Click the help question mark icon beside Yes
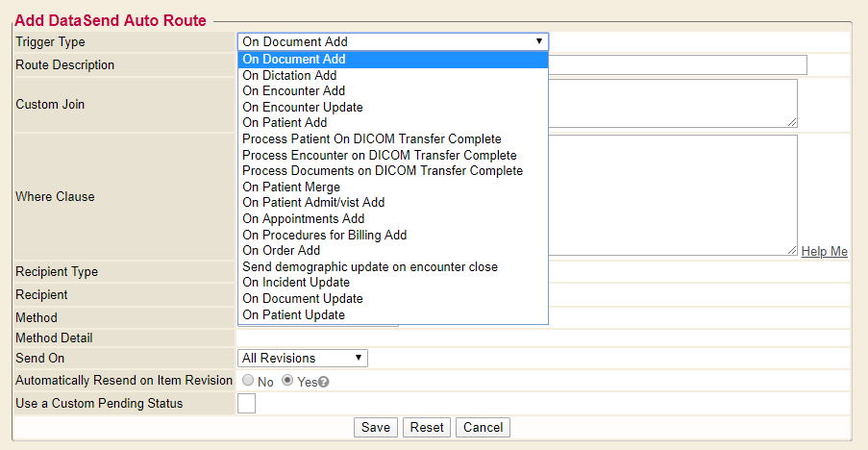868x450 pixels. click(x=324, y=382)
